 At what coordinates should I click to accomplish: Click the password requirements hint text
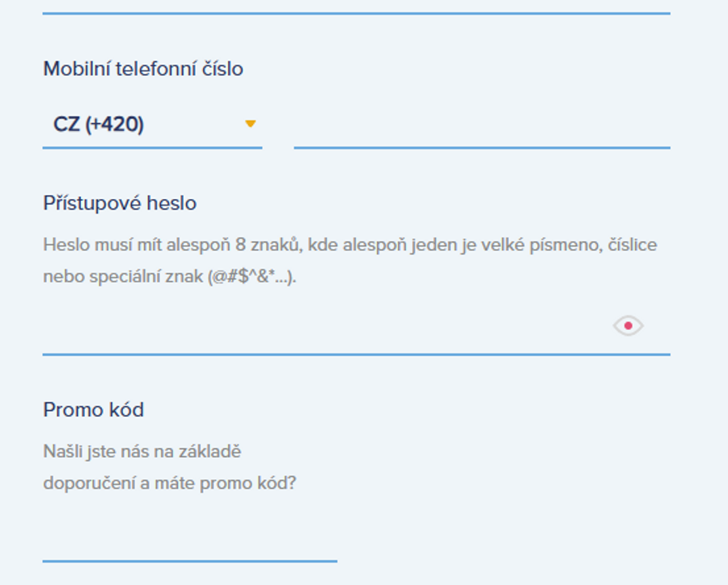(x=353, y=259)
